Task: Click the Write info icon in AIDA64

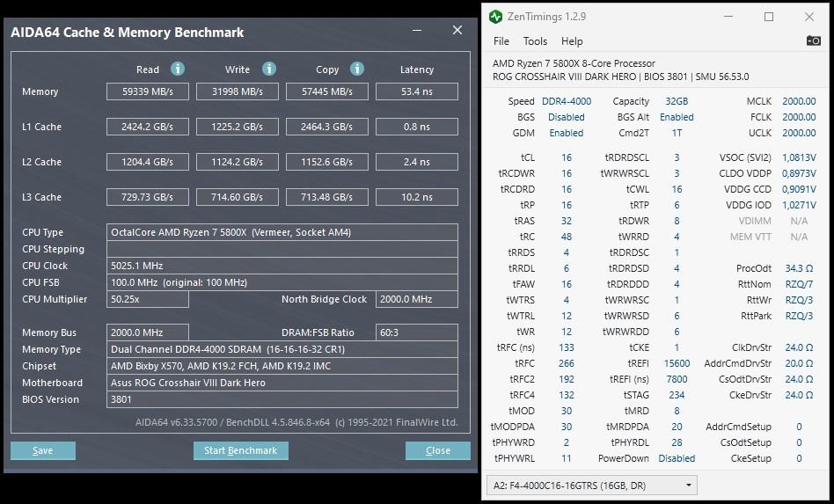Action: coord(269,69)
